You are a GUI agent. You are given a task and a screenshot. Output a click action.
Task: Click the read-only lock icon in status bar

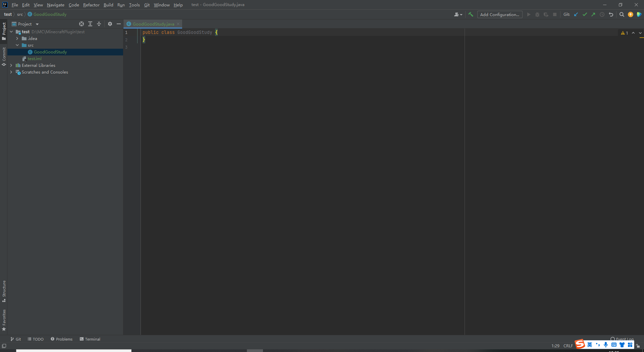pos(638,346)
